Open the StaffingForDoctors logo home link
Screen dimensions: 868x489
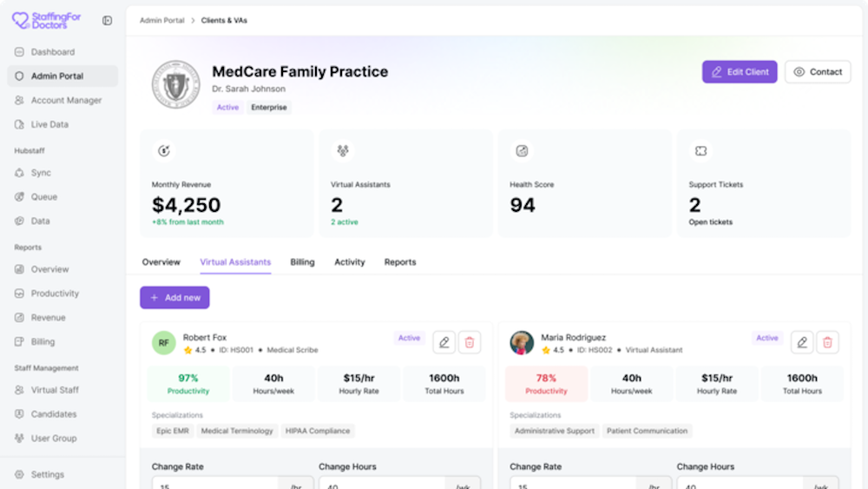click(50, 20)
